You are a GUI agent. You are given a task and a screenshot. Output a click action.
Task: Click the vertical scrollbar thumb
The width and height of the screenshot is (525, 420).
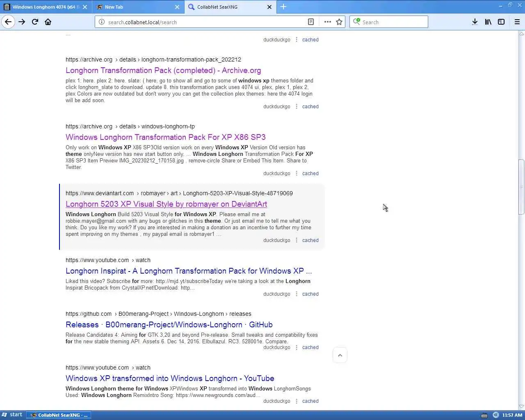pyautogui.click(x=521, y=187)
